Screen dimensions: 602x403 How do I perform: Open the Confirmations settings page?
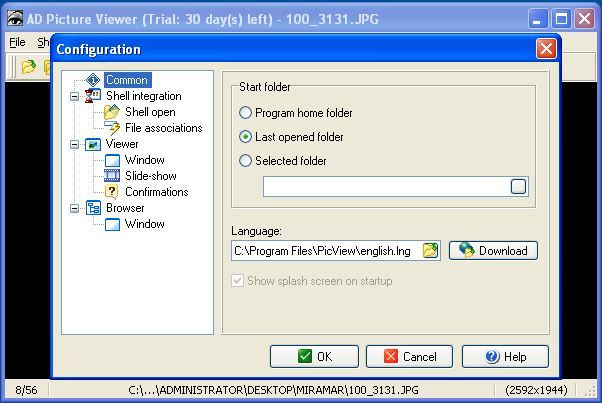coord(157,192)
